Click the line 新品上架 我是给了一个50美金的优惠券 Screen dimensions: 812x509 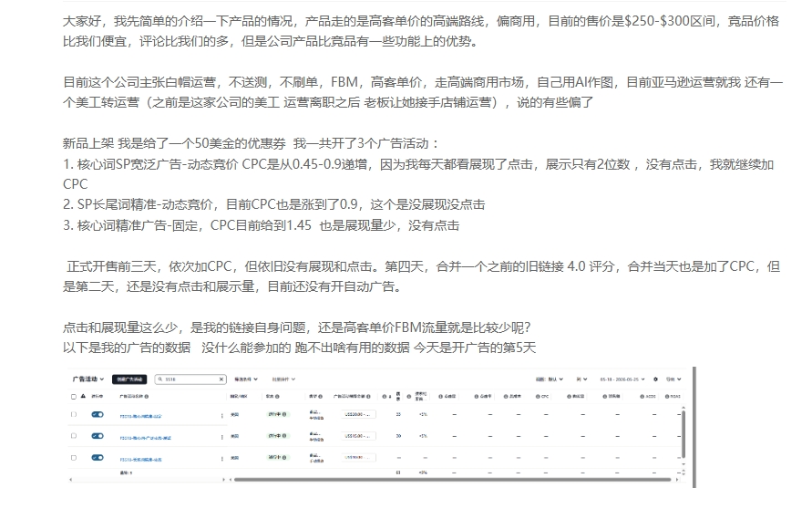click(x=252, y=143)
